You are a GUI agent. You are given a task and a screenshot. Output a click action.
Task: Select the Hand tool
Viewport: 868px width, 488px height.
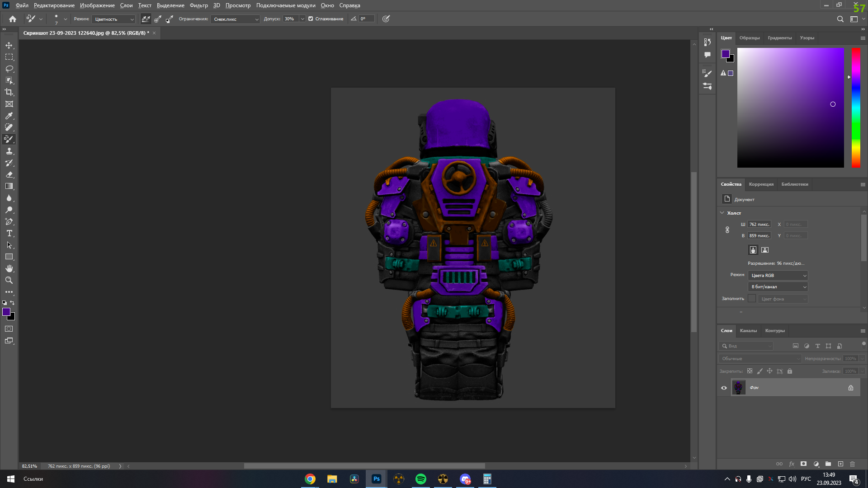[9, 268]
